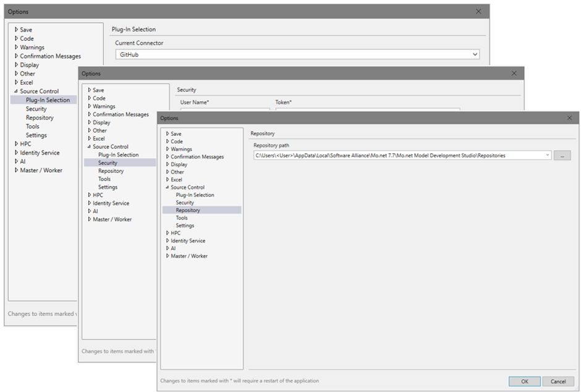The height and width of the screenshot is (392, 581).
Task: Select Source Control in back window
Action: point(40,91)
